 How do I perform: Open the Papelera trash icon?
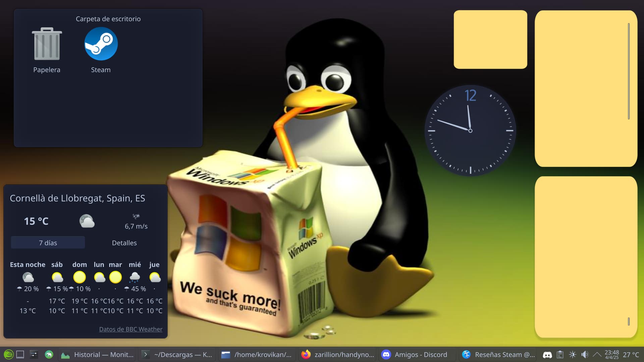tap(47, 44)
